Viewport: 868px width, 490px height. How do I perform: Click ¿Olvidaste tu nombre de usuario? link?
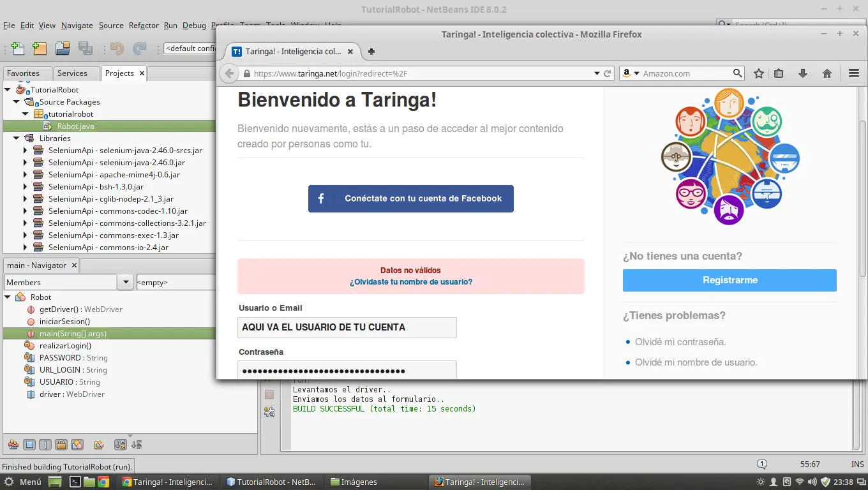pyautogui.click(x=411, y=282)
